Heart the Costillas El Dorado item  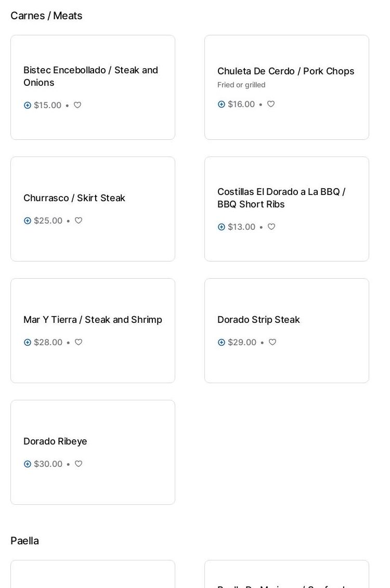click(271, 227)
